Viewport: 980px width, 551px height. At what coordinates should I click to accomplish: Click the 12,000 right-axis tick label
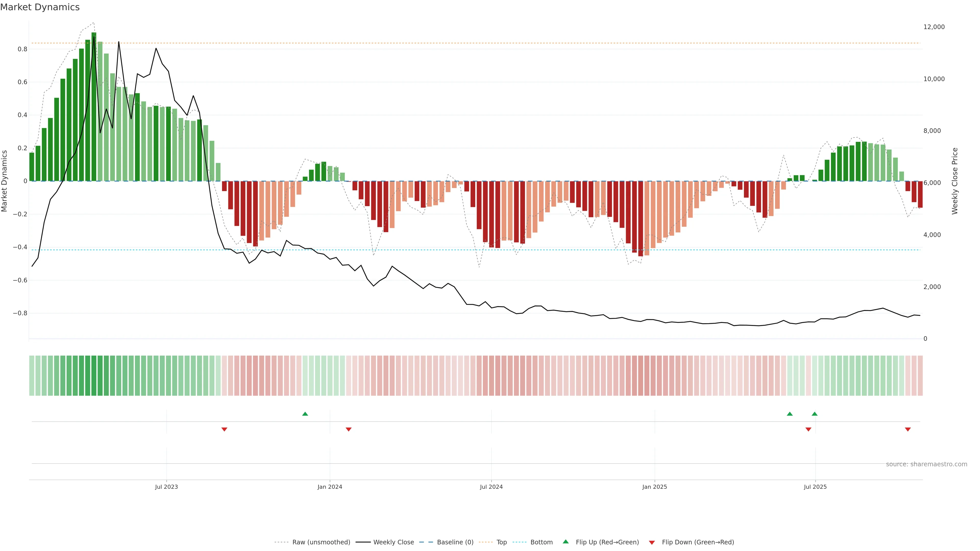click(x=934, y=27)
